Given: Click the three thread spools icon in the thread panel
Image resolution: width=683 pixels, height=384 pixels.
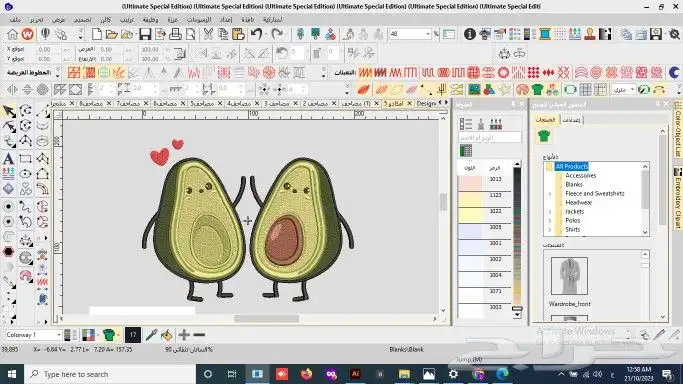Looking at the screenshot, I should [496, 124].
